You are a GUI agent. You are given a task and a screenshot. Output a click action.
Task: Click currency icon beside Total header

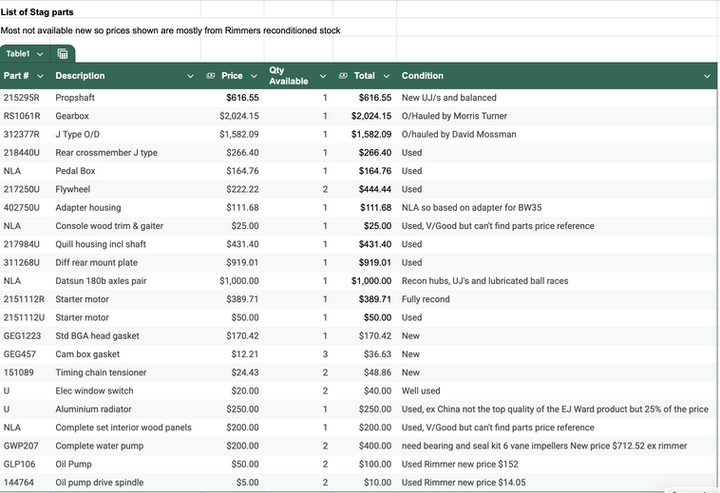pos(343,76)
